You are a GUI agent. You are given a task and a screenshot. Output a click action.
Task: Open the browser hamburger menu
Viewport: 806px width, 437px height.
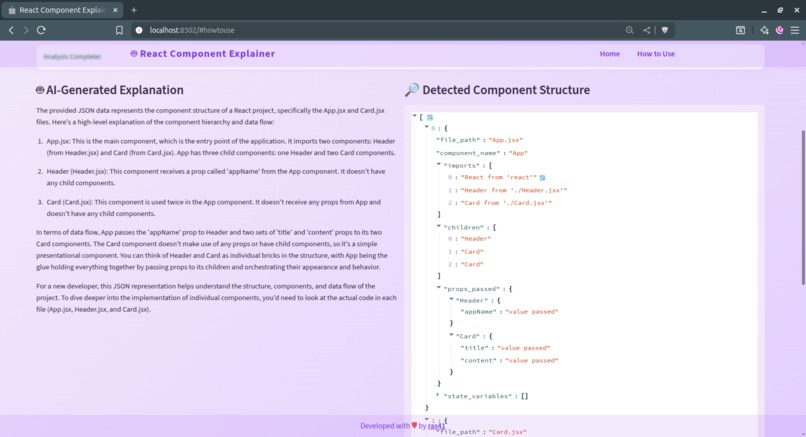pyautogui.click(x=795, y=30)
